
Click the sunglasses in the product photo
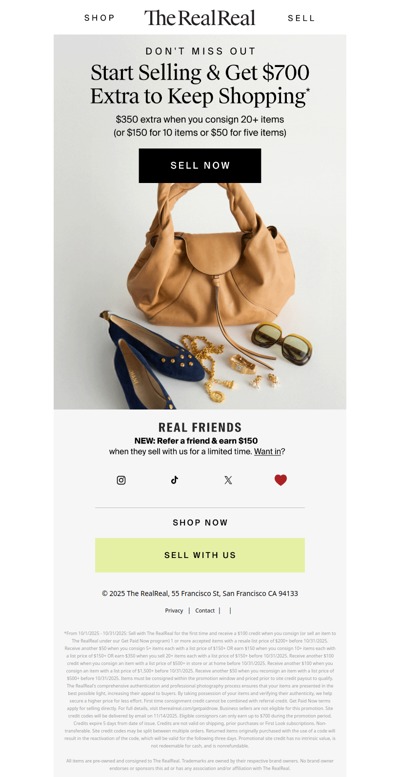pyautogui.click(x=282, y=343)
